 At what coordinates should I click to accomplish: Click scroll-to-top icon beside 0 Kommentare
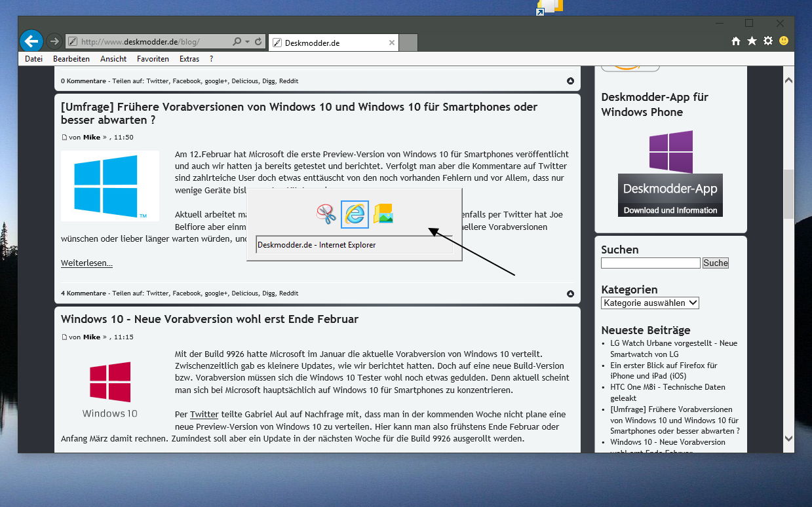coord(570,81)
